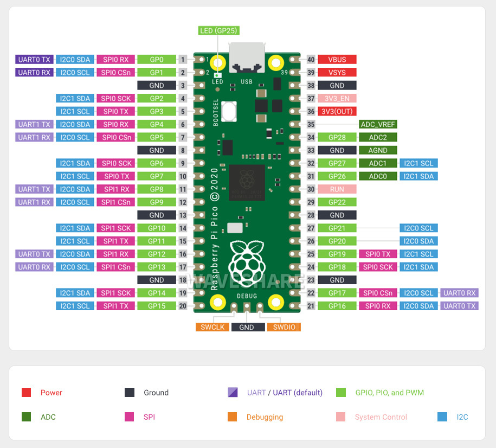Click the orange Debugging legend swatch
This screenshot has height=448, width=496.
click(x=232, y=417)
